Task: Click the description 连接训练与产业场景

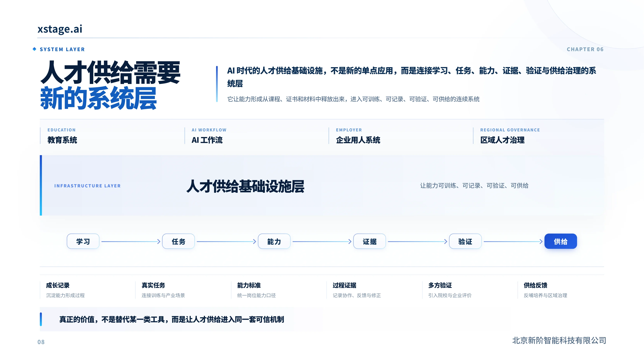Action: tap(163, 295)
